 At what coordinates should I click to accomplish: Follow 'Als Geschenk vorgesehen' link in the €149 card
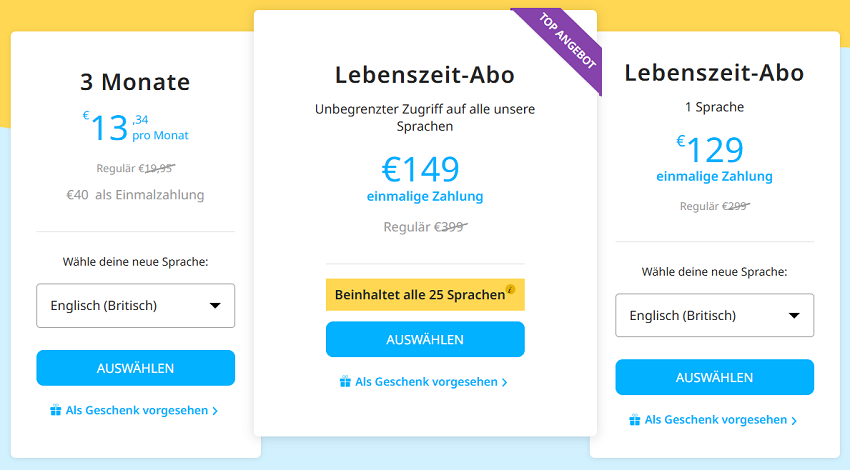[x=426, y=382]
